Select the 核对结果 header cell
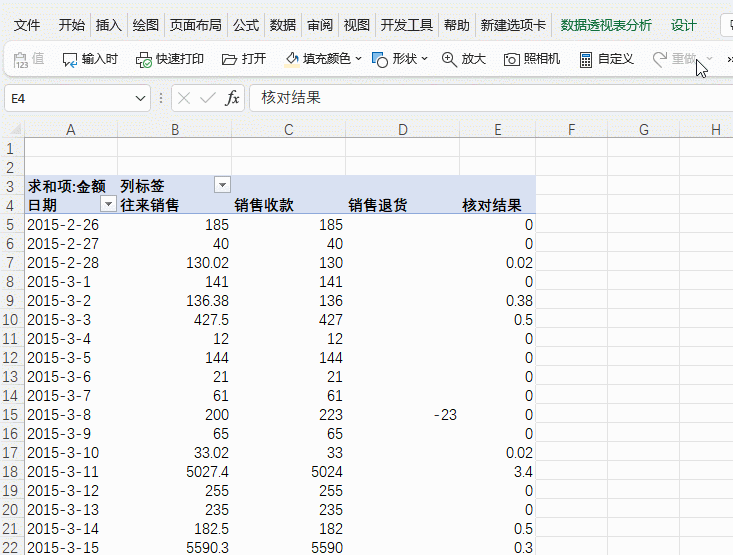This screenshot has height=555, width=733. click(497, 205)
